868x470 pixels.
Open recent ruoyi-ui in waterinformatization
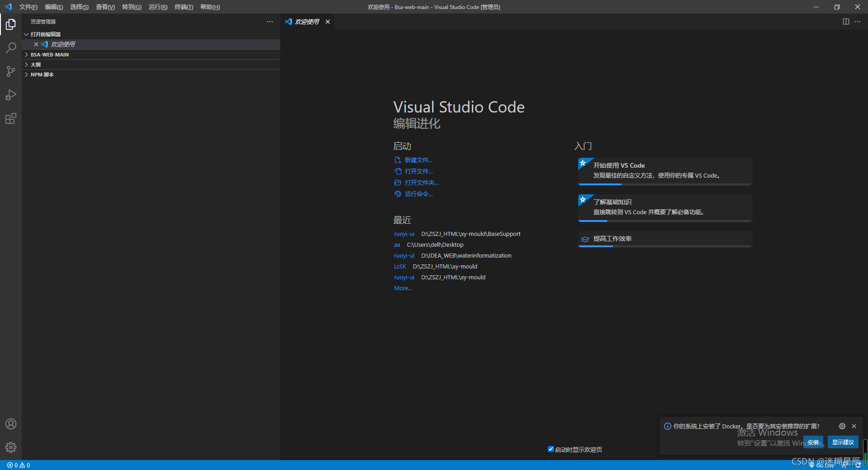[x=404, y=256]
